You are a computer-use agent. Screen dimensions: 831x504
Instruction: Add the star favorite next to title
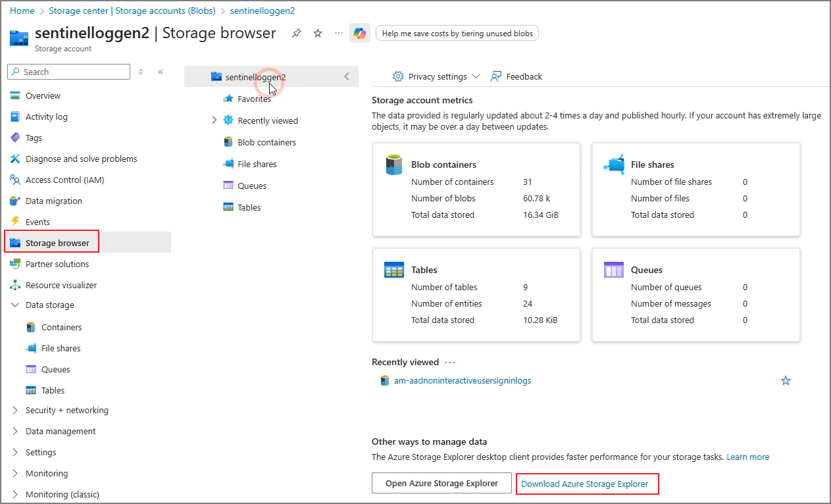tap(318, 34)
